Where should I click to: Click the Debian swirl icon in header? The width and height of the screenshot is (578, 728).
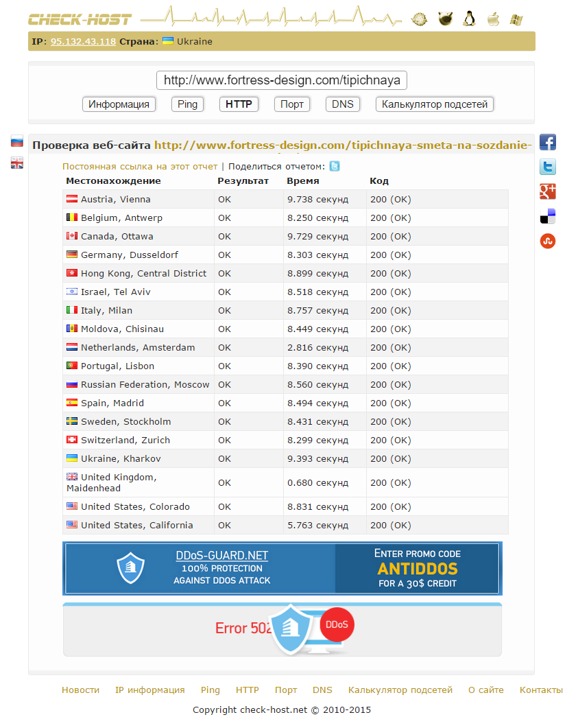[420, 19]
